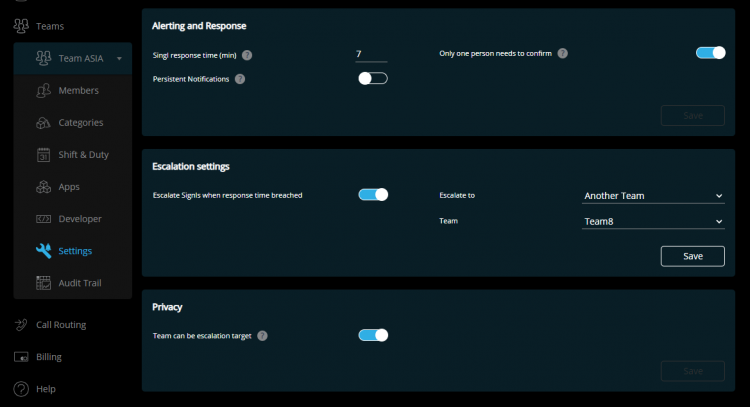Open the Settings menu item
This screenshot has height=407, width=750.
coord(73,251)
